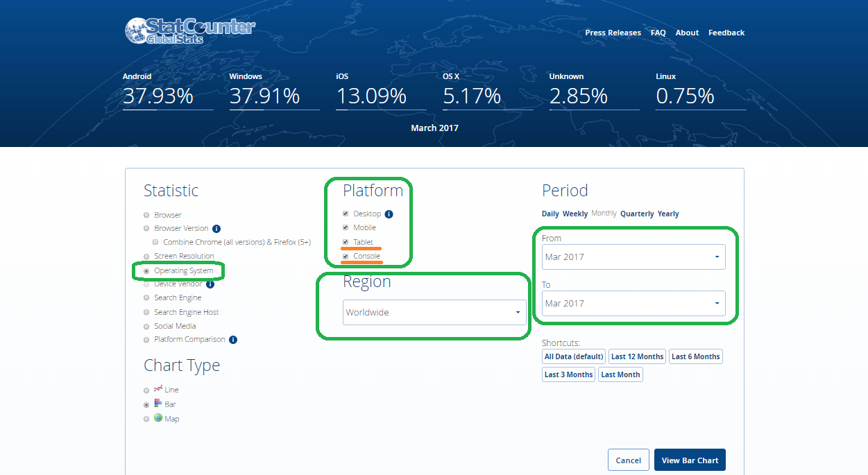868x475 pixels.
Task: Click Last 12 Months shortcut
Action: (637, 356)
